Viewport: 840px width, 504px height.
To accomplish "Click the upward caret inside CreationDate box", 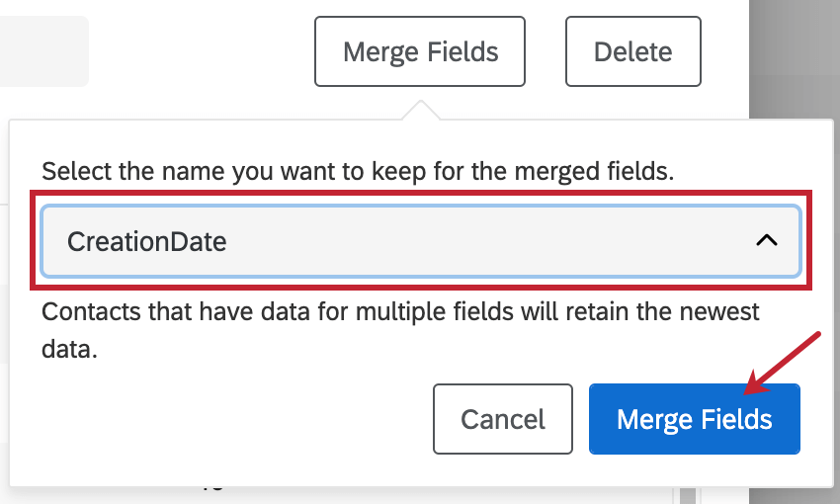I will pyautogui.click(x=767, y=240).
